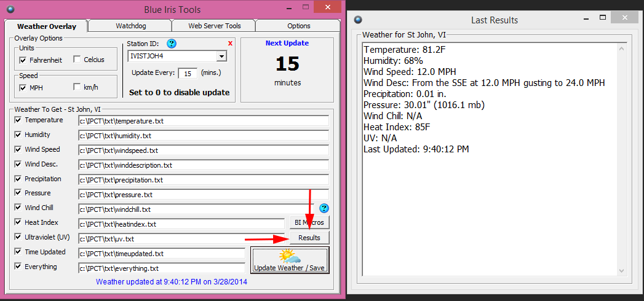Click the Pressure: 30.01" result line
The width and height of the screenshot is (644, 301).
point(424,106)
